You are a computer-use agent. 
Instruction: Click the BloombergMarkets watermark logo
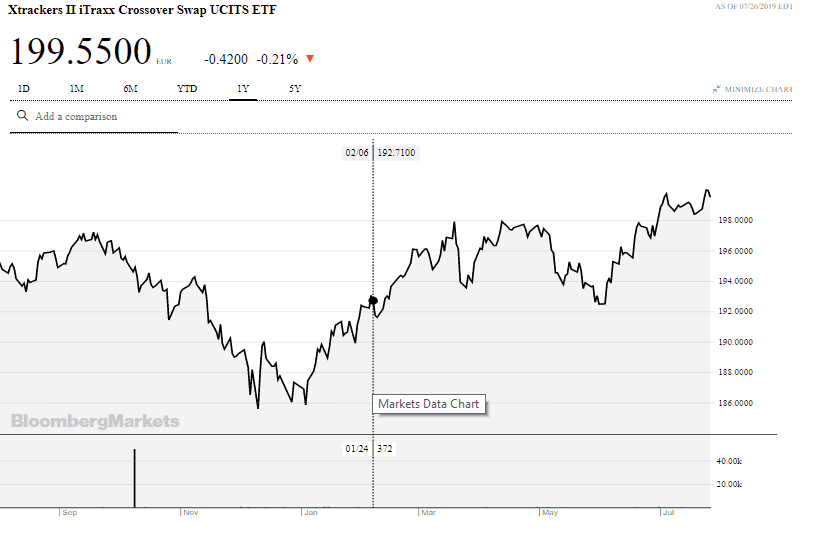[x=96, y=421]
